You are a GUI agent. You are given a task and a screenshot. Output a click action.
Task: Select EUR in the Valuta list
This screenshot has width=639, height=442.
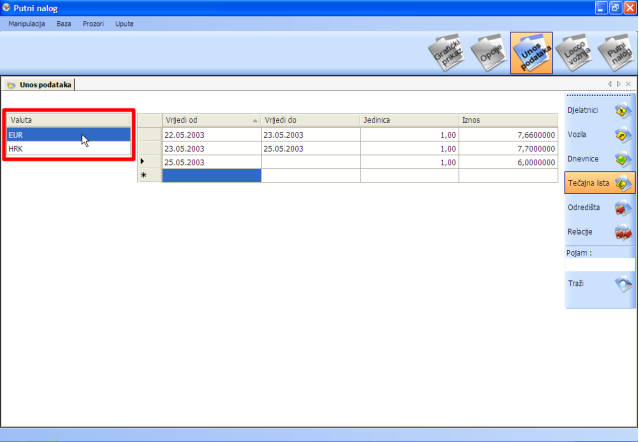tap(68, 135)
